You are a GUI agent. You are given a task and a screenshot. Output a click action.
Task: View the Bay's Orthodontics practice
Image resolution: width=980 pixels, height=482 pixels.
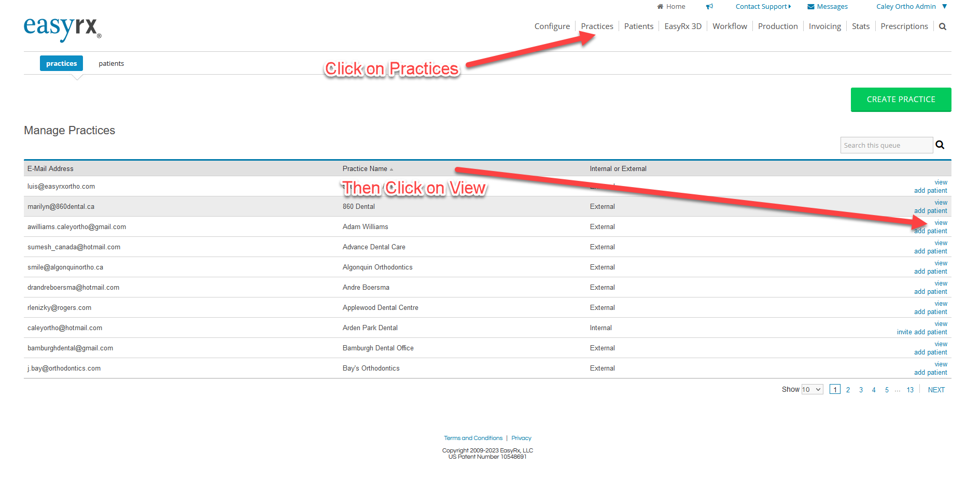coord(941,364)
